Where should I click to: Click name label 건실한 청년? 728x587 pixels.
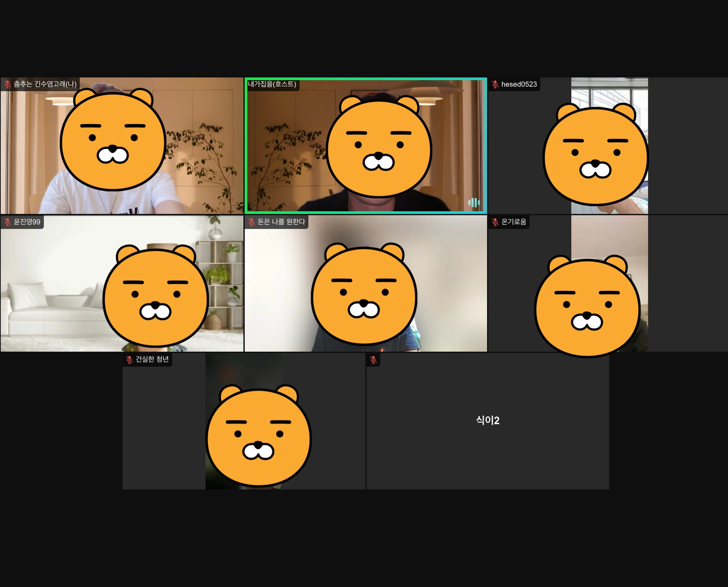(152, 359)
